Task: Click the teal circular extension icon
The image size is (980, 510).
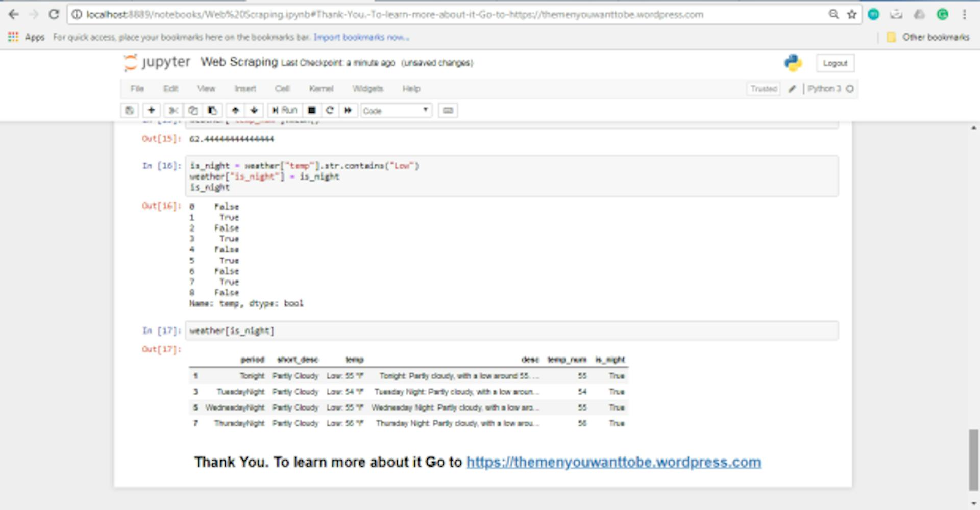Action: coord(873,14)
